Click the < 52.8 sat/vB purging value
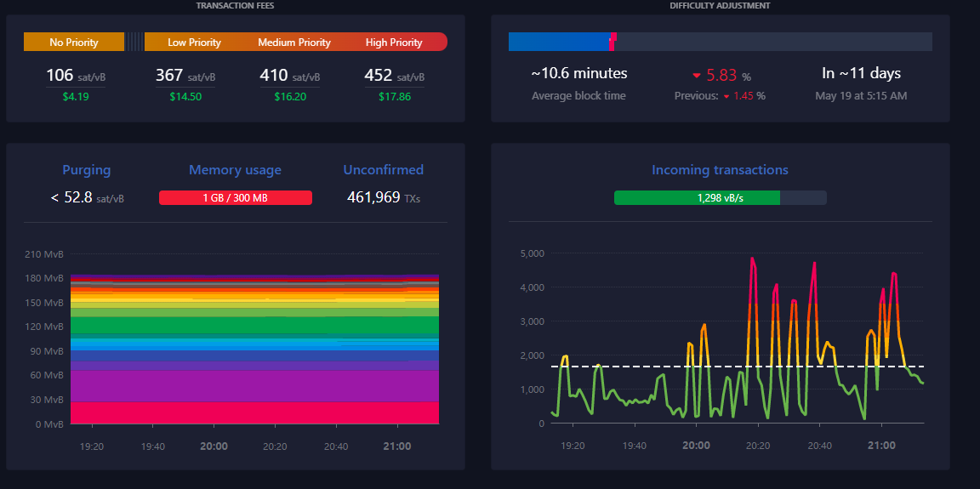Image resolution: width=980 pixels, height=489 pixels. 87,198
